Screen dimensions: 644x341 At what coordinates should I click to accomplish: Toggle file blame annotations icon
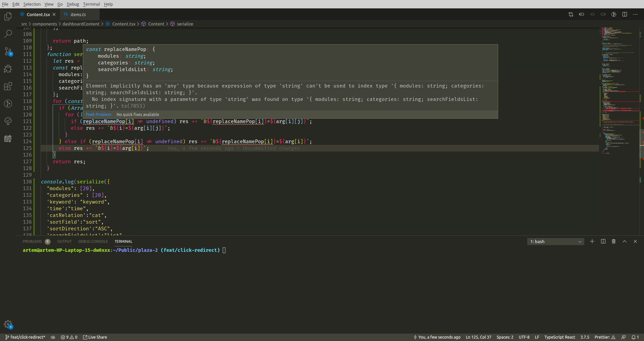(x=614, y=14)
